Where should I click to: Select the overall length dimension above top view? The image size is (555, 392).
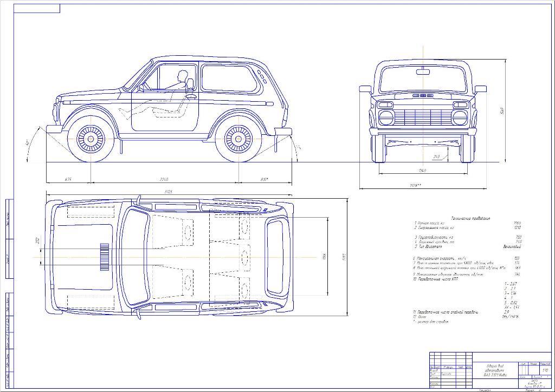click(168, 192)
